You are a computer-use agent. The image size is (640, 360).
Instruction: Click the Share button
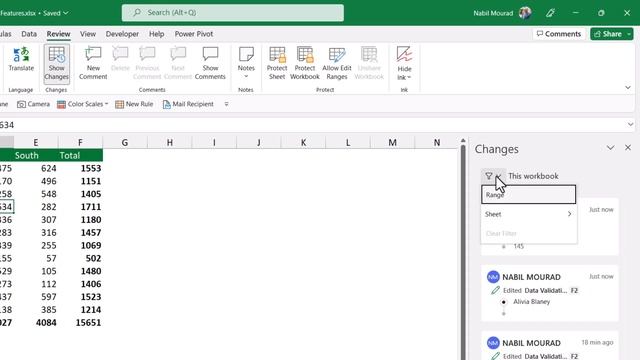click(x=608, y=34)
